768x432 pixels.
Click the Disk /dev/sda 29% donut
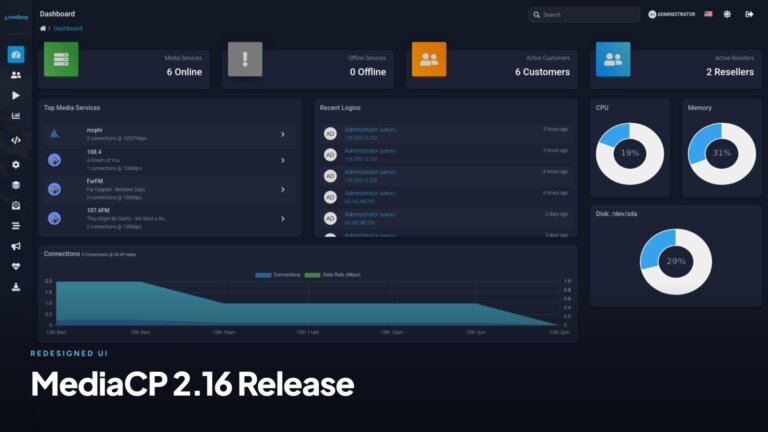(675, 262)
